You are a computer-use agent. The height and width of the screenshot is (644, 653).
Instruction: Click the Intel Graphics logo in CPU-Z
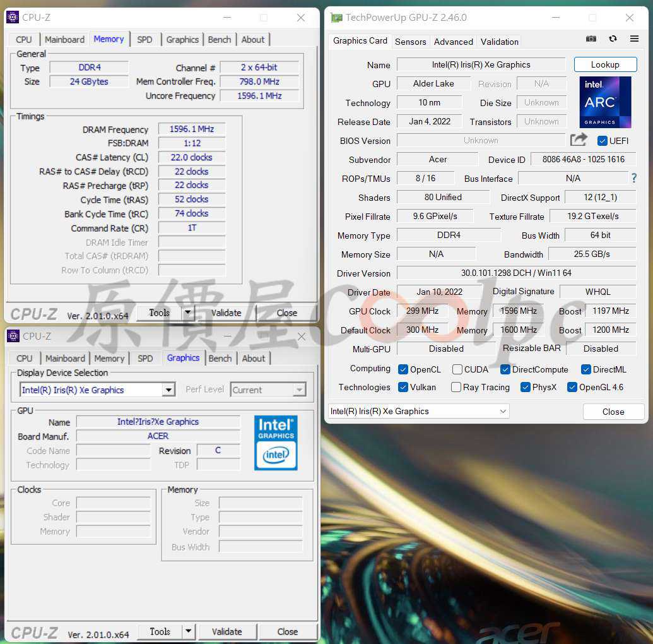(x=276, y=443)
